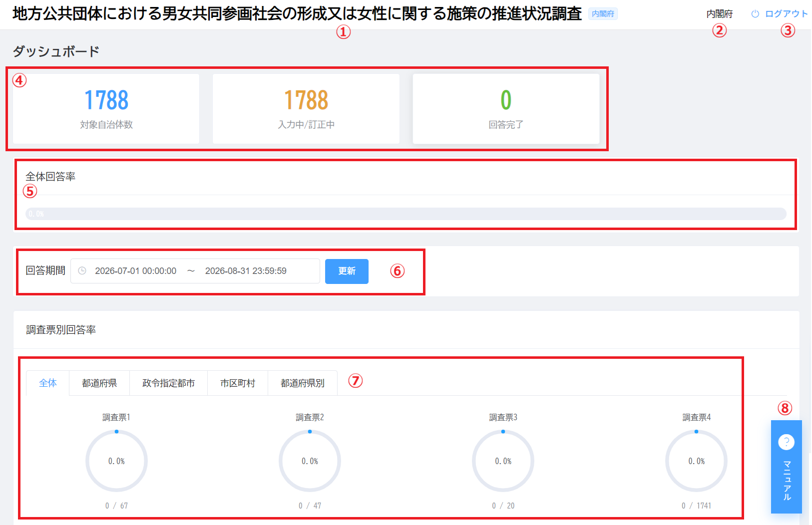
Task: Switch to the 都道府県 tab
Action: coord(99,383)
